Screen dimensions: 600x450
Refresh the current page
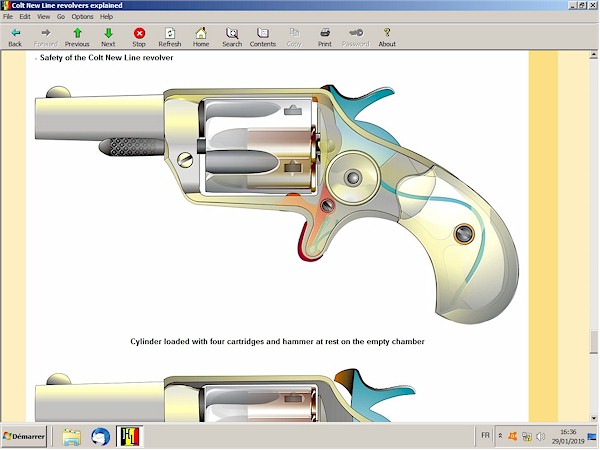click(x=170, y=37)
